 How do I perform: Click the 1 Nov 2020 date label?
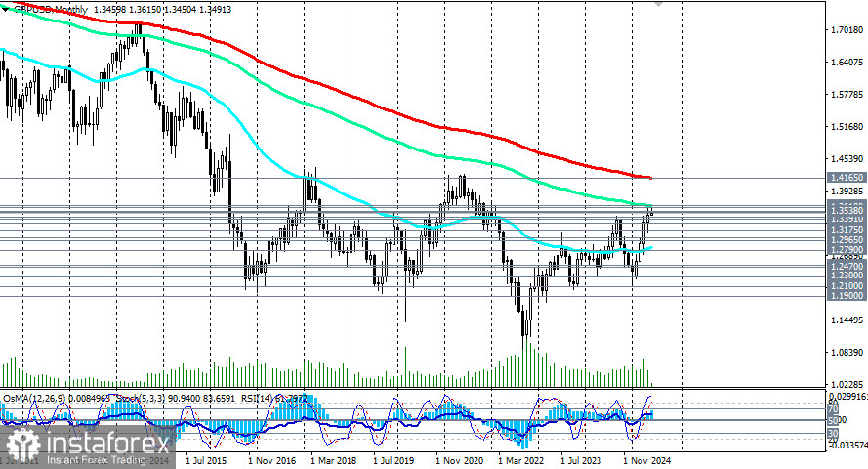(459, 460)
